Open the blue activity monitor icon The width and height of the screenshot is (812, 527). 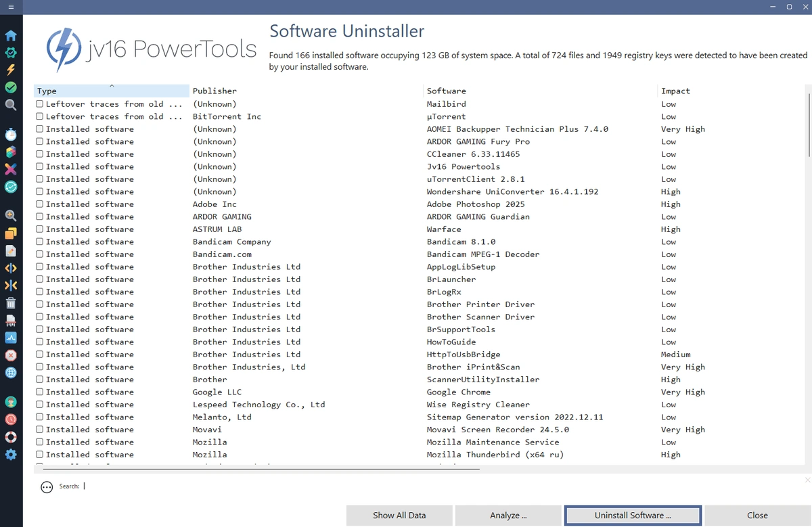[11, 337]
